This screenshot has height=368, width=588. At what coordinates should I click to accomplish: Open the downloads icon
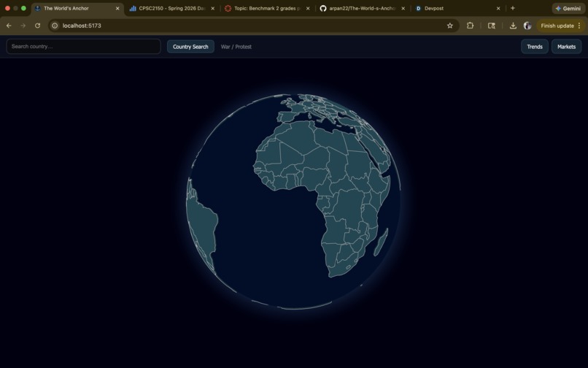coord(513,26)
